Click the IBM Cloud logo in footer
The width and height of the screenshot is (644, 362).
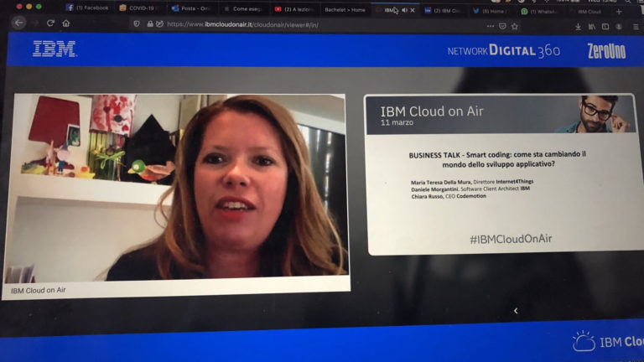tap(608, 342)
